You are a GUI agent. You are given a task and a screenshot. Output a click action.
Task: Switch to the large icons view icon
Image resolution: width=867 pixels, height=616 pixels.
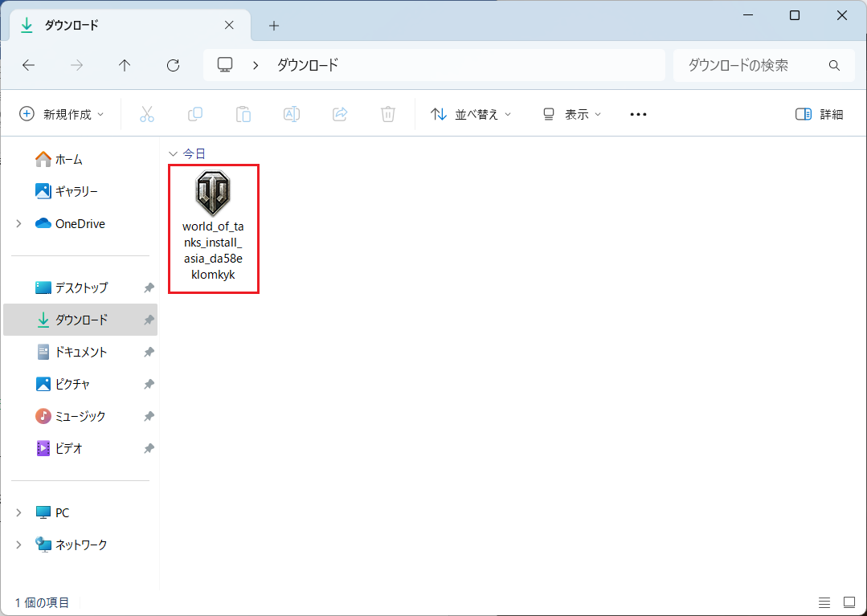coord(849,602)
